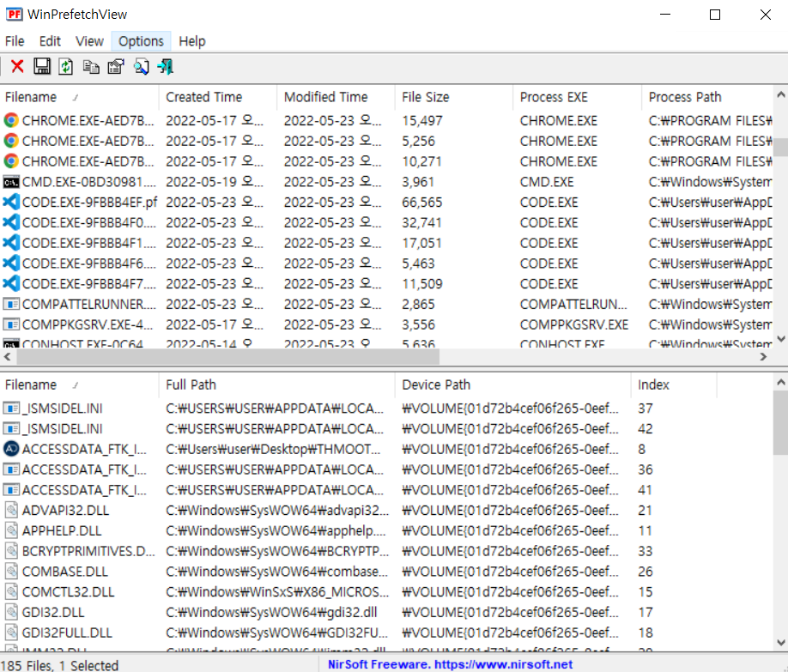Click the COMBASE.DLL file icon
Screen dimensions: 788x672
pos(11,571)
